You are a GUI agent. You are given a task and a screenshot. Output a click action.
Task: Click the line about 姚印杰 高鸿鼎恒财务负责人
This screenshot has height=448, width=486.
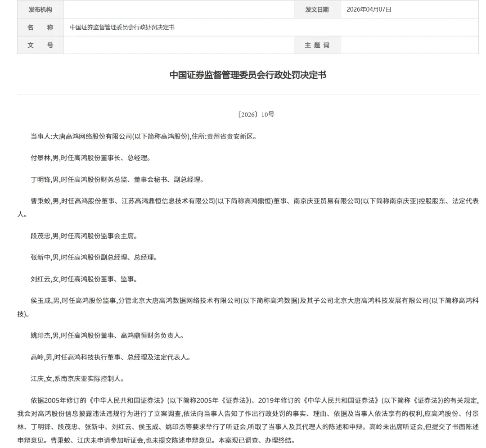[107, 335]
